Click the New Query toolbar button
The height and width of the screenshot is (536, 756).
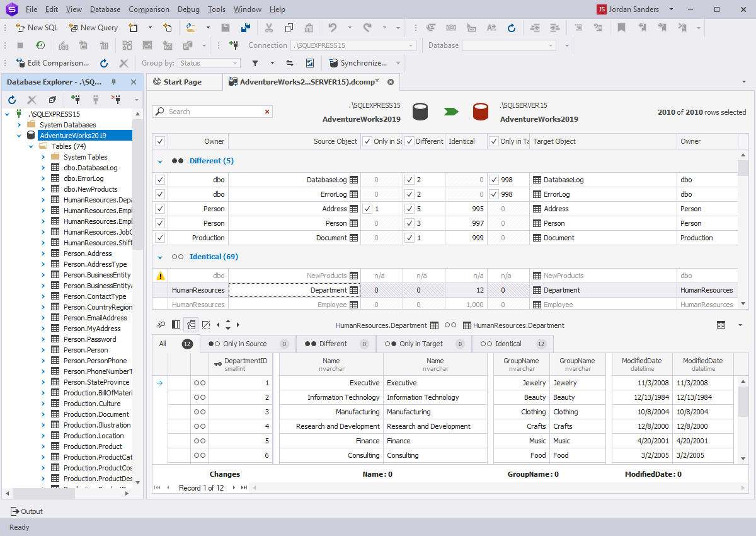pyautogui.click(x=93, y=28)
